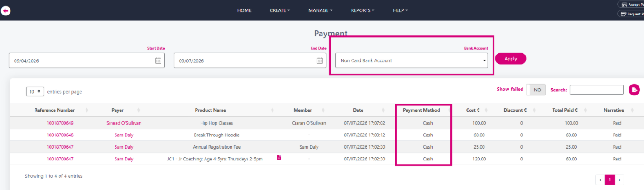This screenshot has height=190, width=644.
Task: Click date cell 07/07/2026 17:03:12
Action: (x=364, y=135)
